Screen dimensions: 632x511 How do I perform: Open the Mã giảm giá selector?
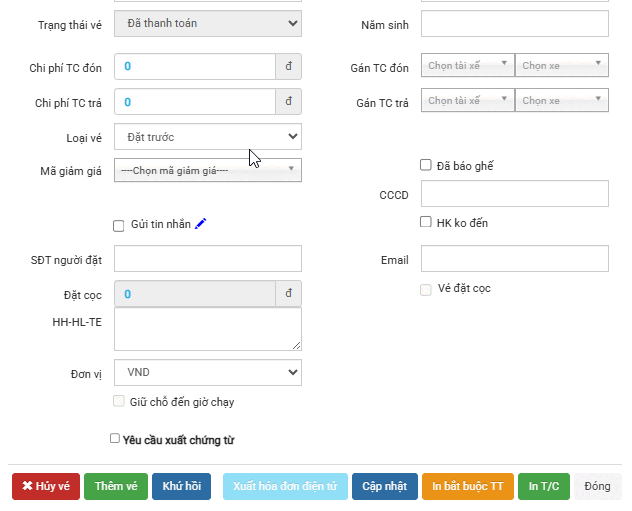[x=207, y=171]
